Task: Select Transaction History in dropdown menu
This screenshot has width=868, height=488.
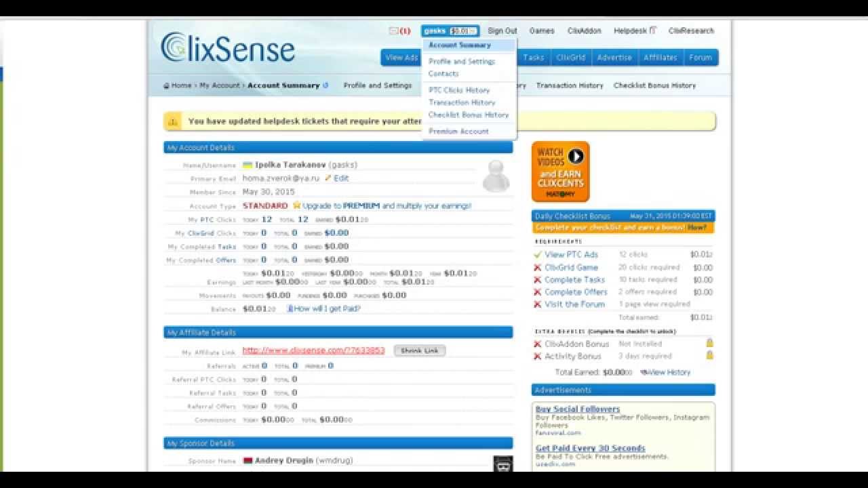Action: coord(462,102)
